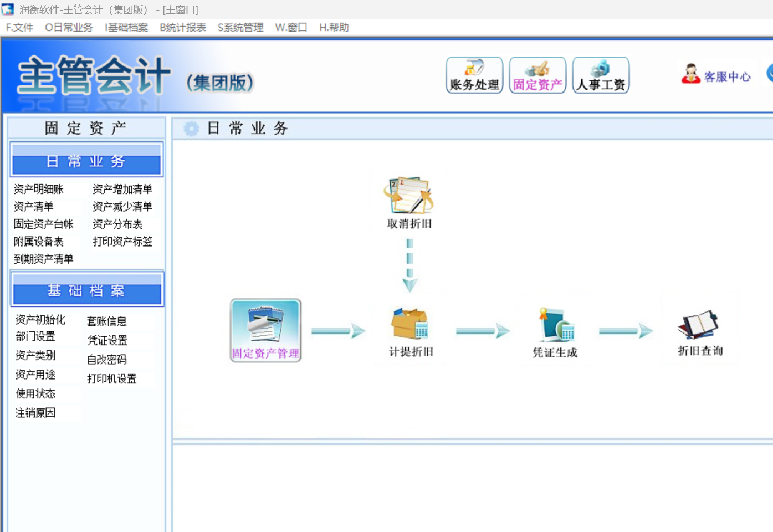This screenshot has height=532, width=773.
Task: Open the 客服中心 support icon
Action: 716,74
